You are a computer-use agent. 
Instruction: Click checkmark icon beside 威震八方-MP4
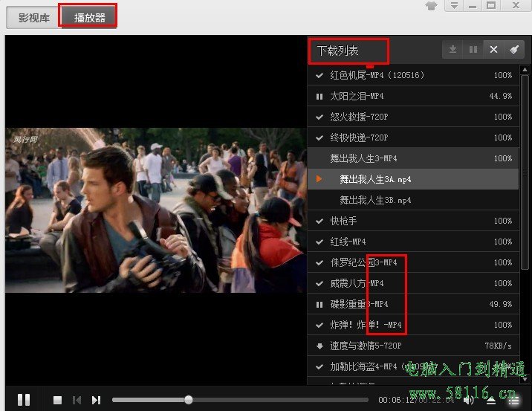(319, 283)
